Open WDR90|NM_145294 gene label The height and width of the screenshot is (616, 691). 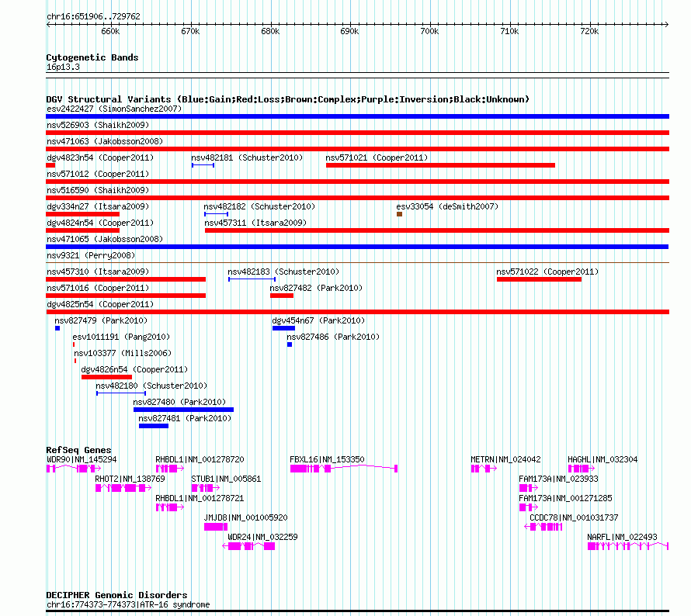[x=82, y=459]
